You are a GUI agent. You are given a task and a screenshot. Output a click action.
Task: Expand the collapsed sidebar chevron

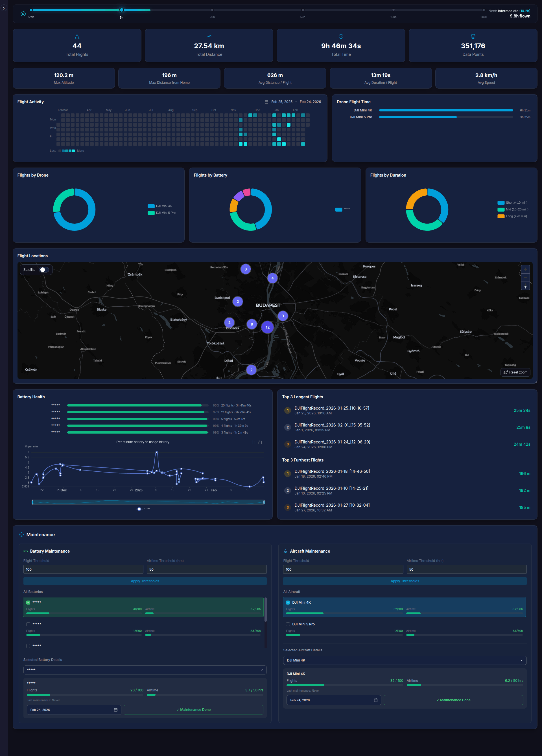point(4,8)
